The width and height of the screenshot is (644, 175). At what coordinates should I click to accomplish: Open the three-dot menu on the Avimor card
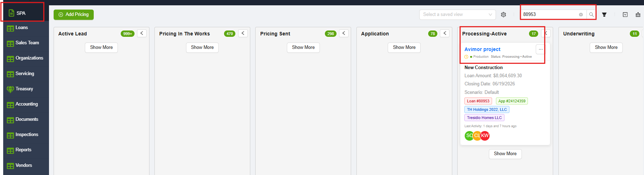[540, 49]
